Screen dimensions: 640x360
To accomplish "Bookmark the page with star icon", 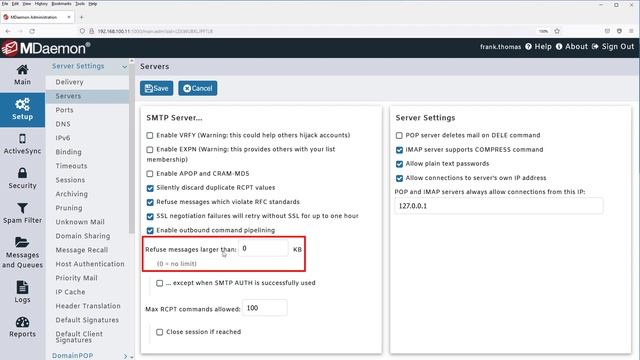I will (x=557, y=31).
